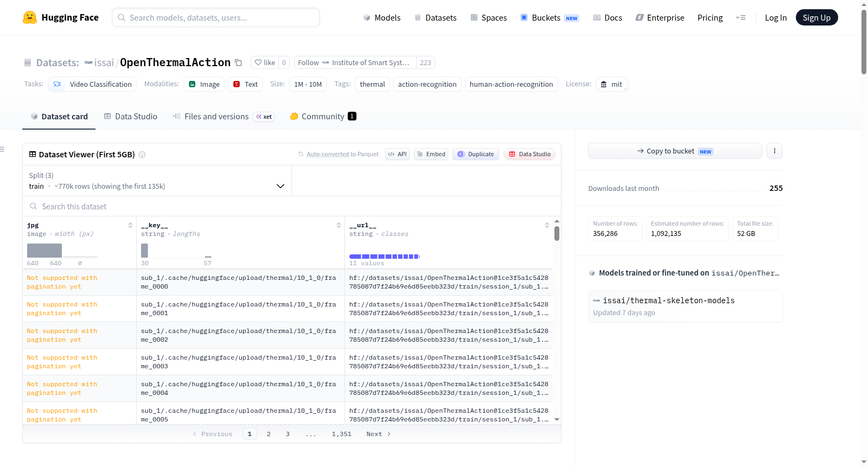The width and height of the screenshot is (868, 467).
Task: Open Data Studio from viewer header
Action: click(x=529, y=154)
